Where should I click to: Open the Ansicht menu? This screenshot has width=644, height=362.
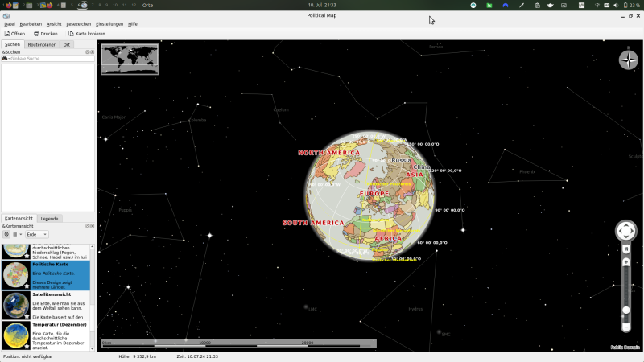(54, 24)
